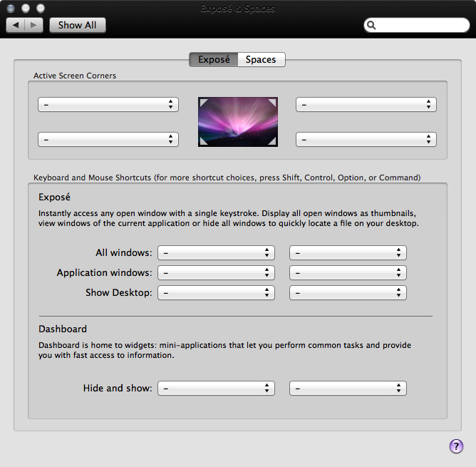The image size is (476, 467).
Task: Open Application windows mouse shortcut dropdown
Action: 348,273
